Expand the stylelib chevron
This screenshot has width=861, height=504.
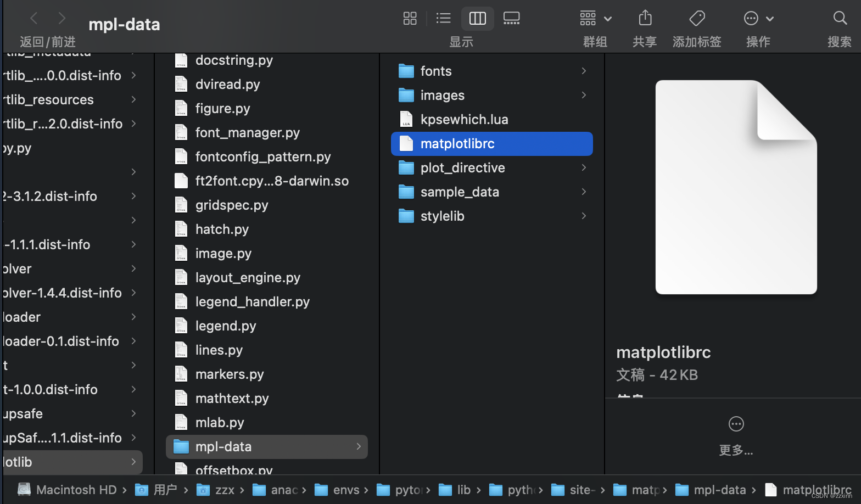click(x=584, y=216)
